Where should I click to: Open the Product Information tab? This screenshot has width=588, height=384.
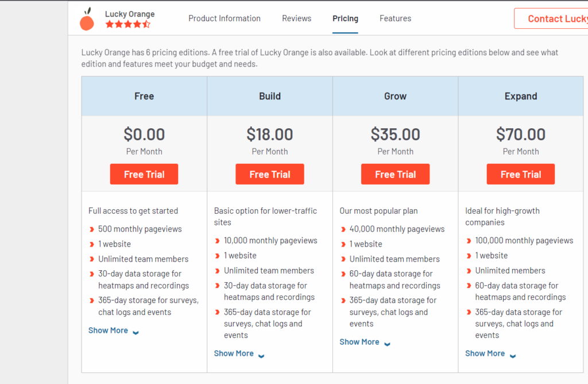point(224,18)
